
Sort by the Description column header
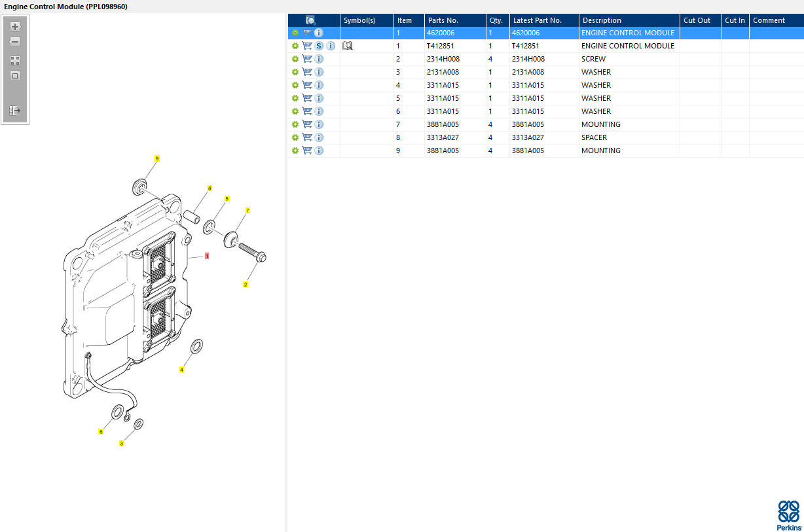tap(629, 20)
